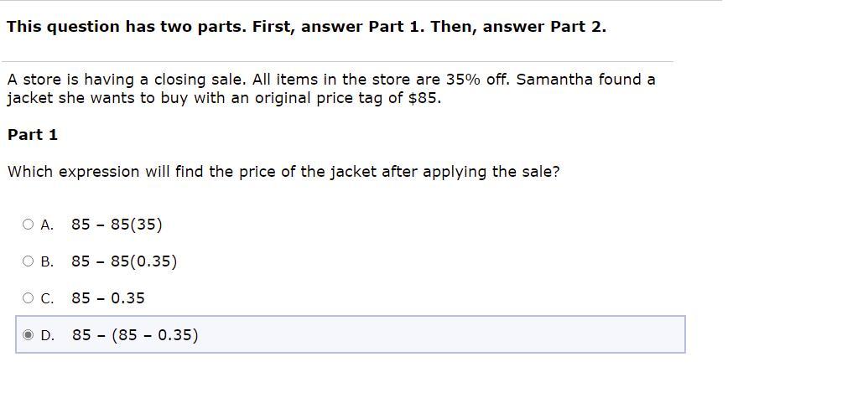
Task: Choose radio button B
Action: (28, 261)
